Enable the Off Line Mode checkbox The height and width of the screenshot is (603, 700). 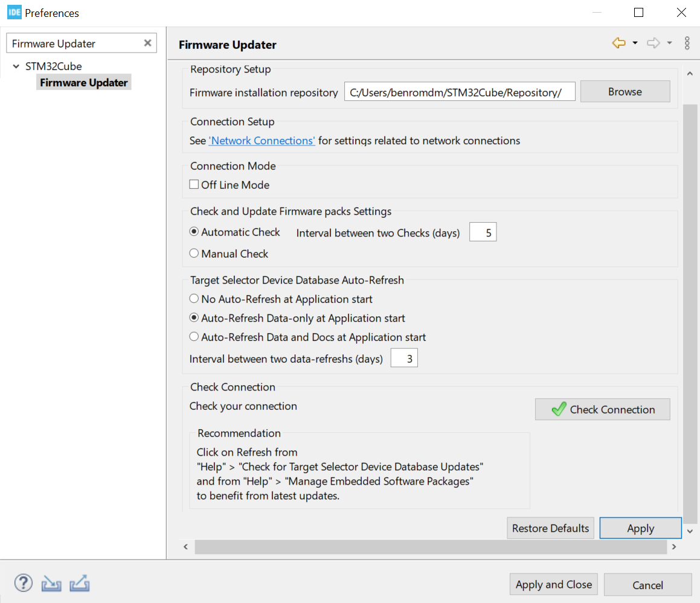194,185
